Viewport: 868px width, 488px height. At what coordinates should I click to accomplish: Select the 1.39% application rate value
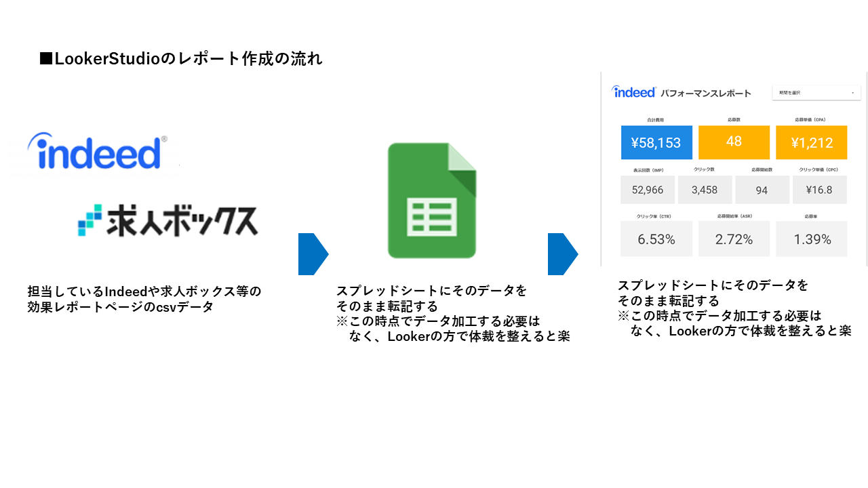[x=812, y=239]
